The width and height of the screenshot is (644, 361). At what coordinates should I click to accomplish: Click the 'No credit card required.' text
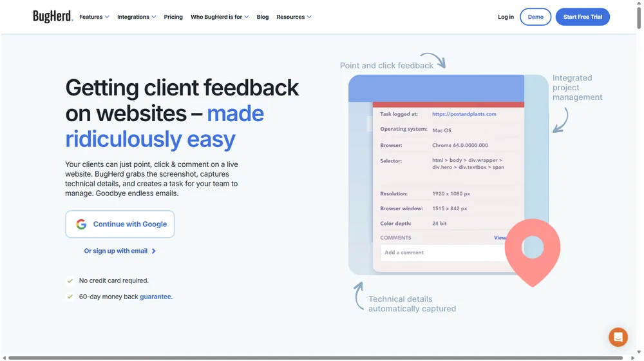(114, 280)
